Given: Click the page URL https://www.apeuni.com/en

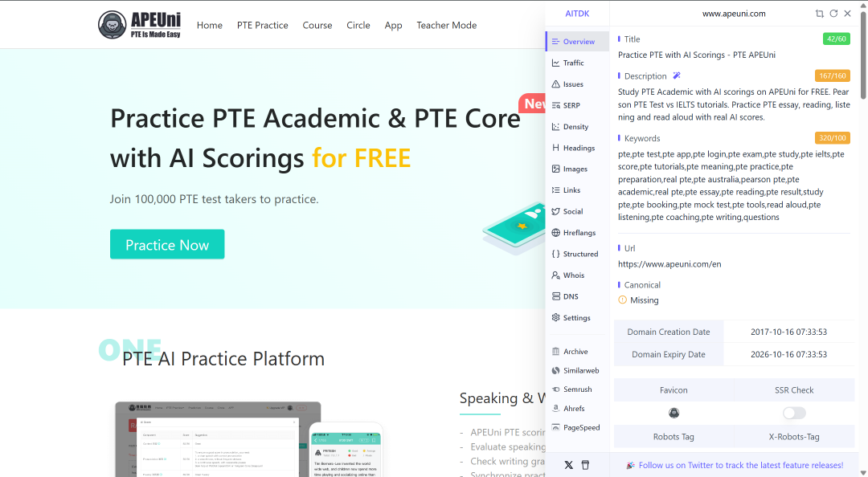Looking at the screenshot, I should coord(669,264).
